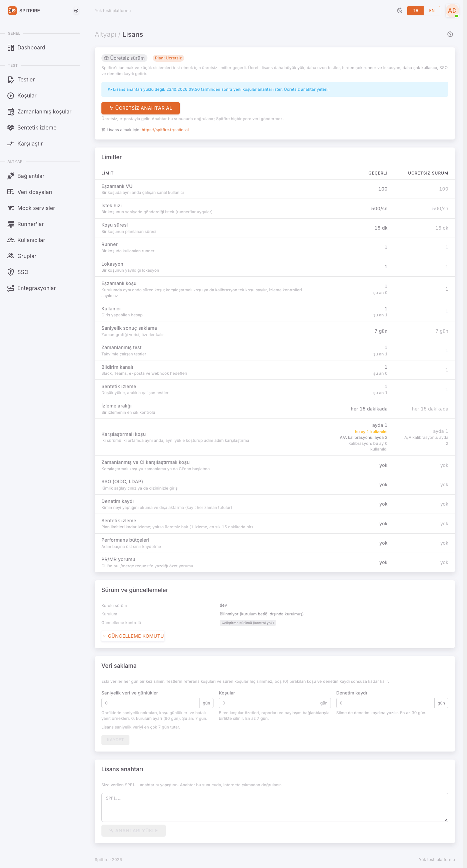Click into the SPF1 license key textarea
The width and height of the screenshot is (467, 868).
(275, 807)
